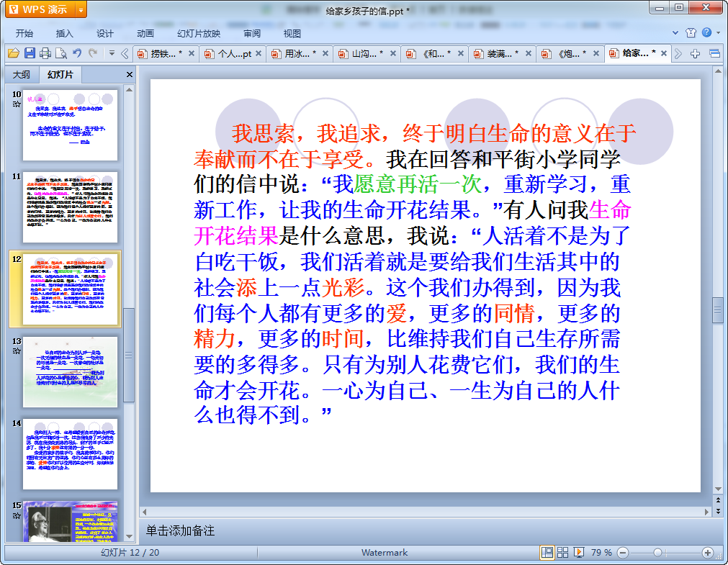
Task: Click the zoom slider handle
Action: pos(657,553)
